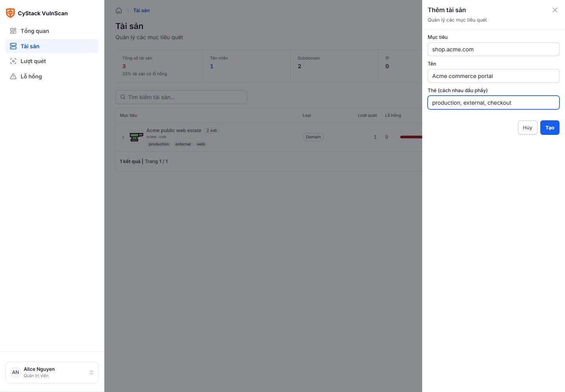Click the Subdomain stat card
The width and height of the screenshot is (565, 392).
coord(334,66)
